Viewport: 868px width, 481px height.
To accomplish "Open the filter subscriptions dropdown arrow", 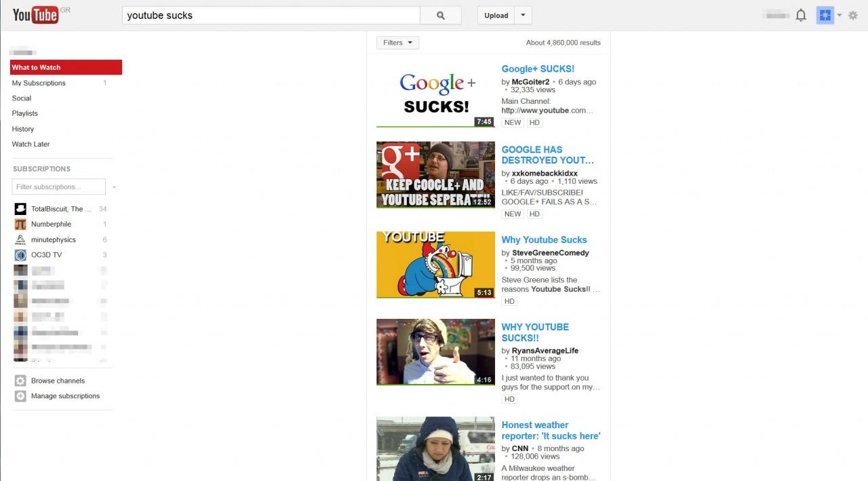I will [x=114, y=187].
